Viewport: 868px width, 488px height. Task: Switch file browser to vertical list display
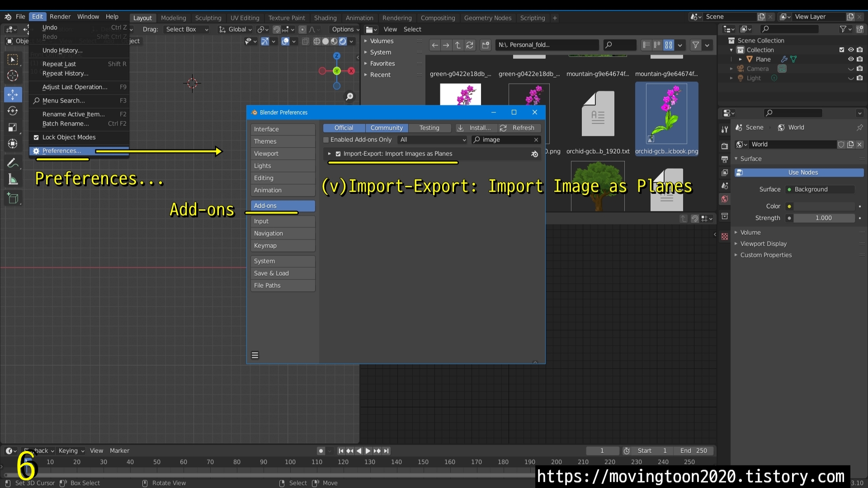point(646,45)
